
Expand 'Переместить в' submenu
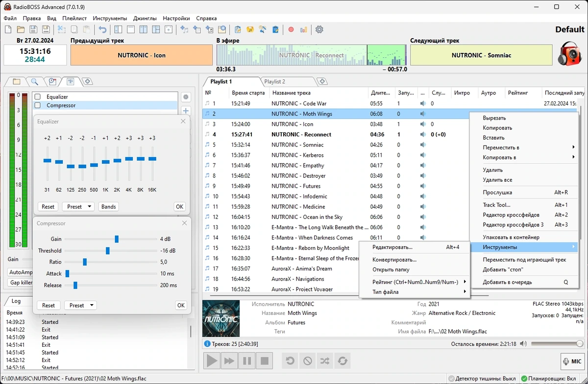pos(523,147)
